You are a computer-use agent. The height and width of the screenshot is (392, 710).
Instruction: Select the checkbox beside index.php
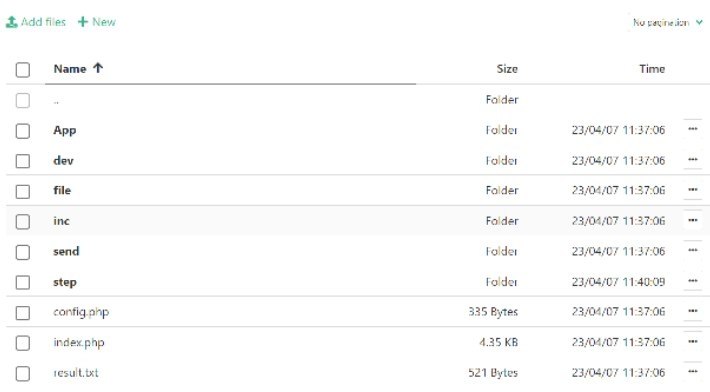23,343
